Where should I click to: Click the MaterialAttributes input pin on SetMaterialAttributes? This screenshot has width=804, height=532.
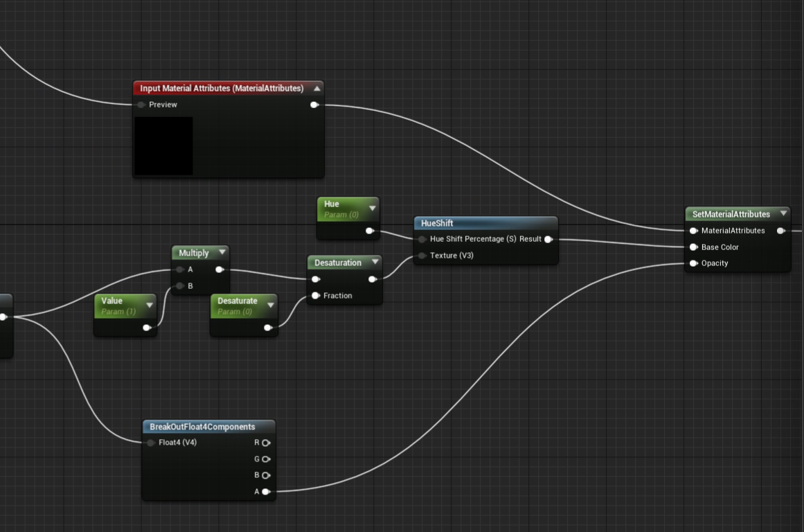coord(693,230)
